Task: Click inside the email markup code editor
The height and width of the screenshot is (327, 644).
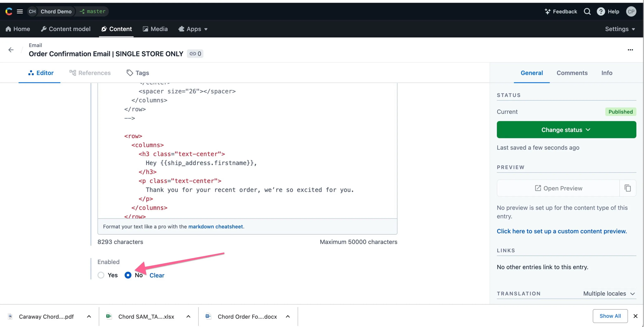Action: [247, 151]
